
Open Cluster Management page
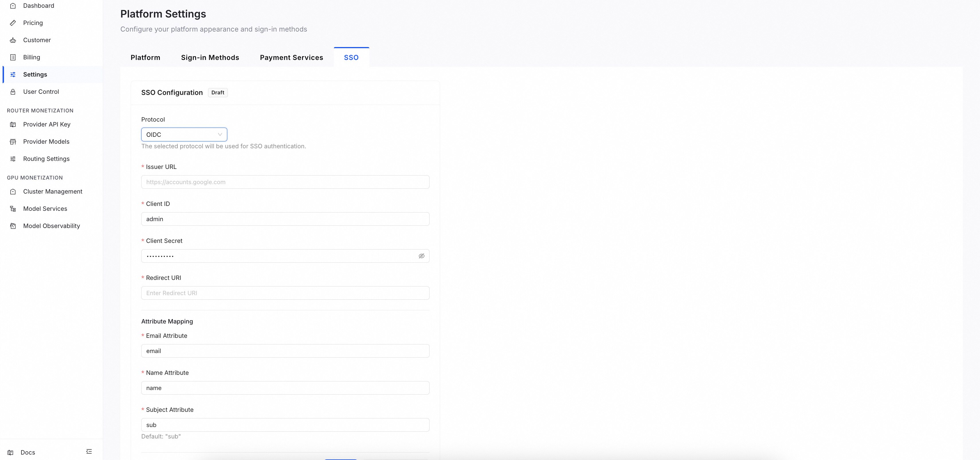(53, 192)
